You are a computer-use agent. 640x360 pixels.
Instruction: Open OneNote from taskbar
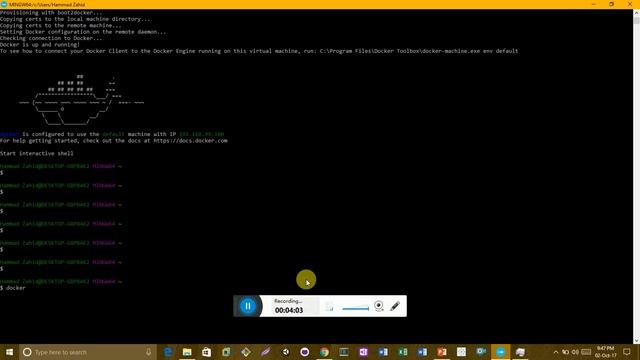point(363,352)
